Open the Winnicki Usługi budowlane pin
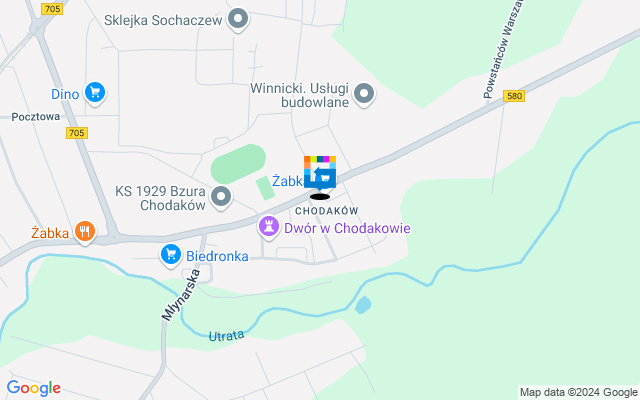The image size is (640, 400). tap(364, 95)
